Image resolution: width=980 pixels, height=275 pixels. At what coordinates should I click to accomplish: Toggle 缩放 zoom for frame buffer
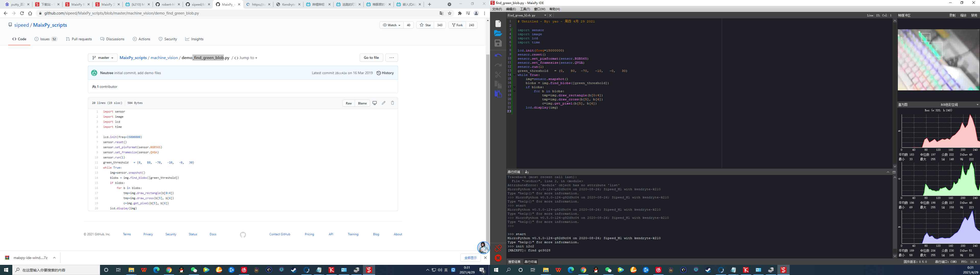[x=963, y=16]
